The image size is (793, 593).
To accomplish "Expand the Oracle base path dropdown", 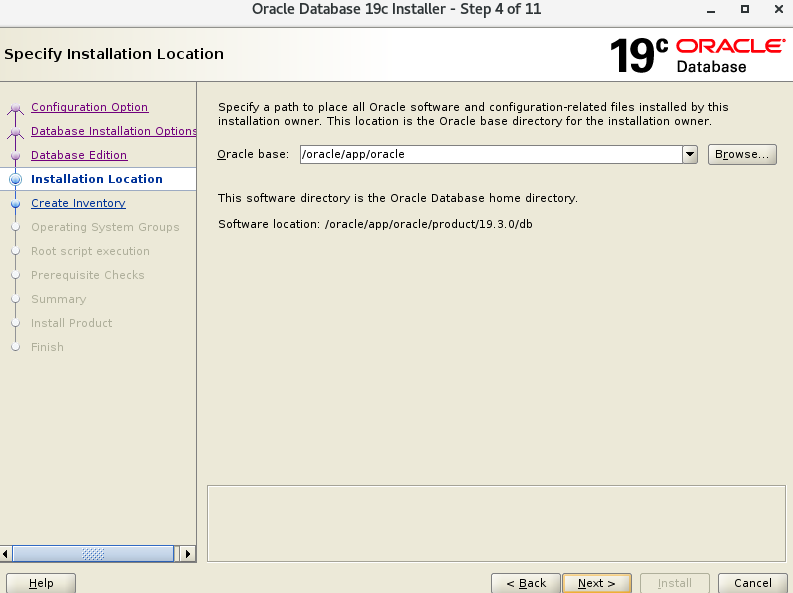I will click(689, 154).
